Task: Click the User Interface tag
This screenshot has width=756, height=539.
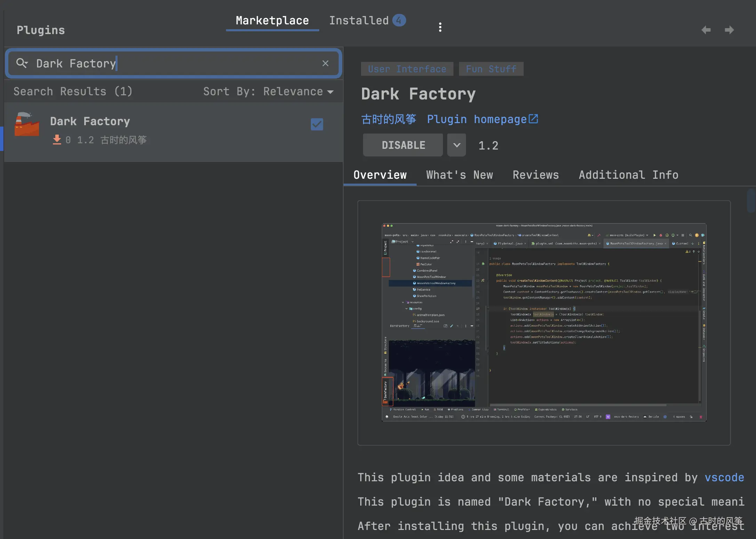Action: (x=407, y=69)
